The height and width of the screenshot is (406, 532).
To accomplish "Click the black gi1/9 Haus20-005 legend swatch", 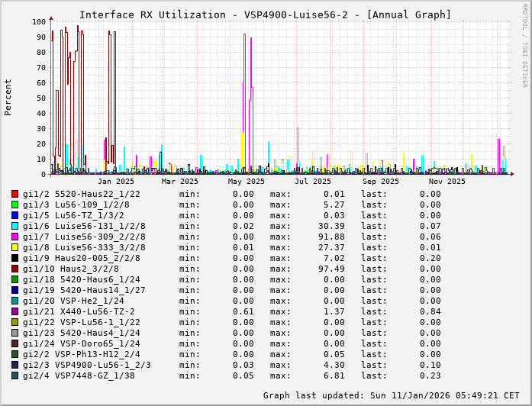I will point(15,258).
